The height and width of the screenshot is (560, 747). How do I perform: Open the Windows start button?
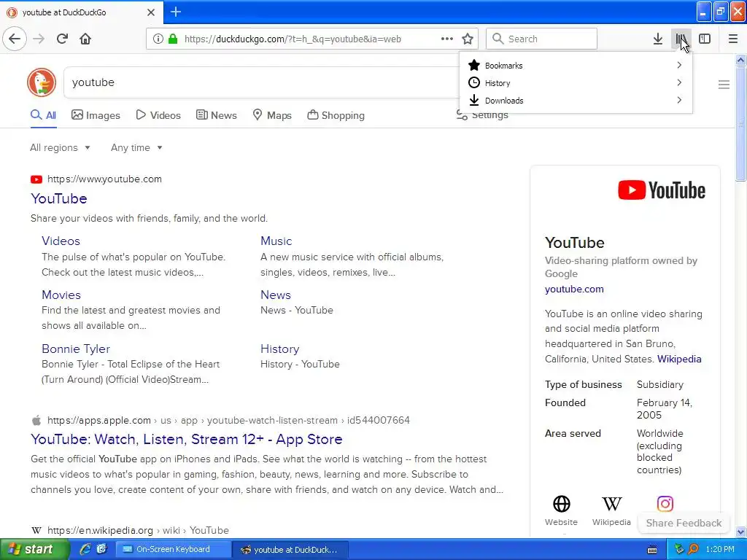point(34,549)
